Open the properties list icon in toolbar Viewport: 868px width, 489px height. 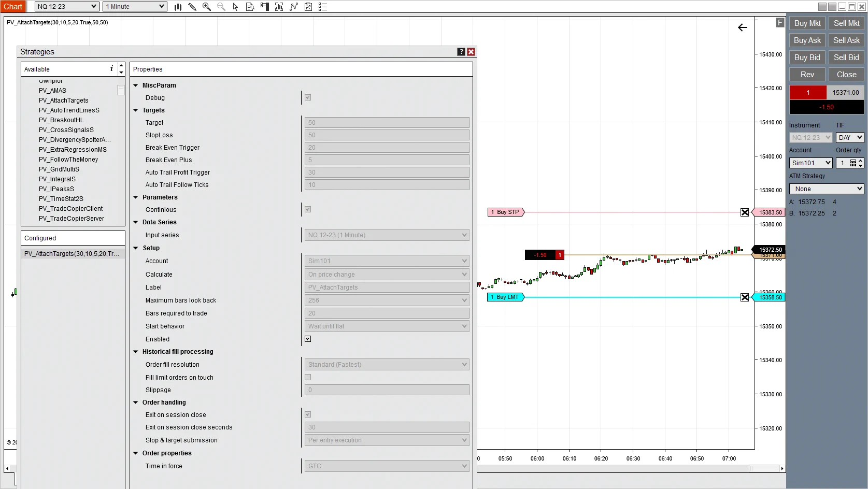tap(323, 7)
